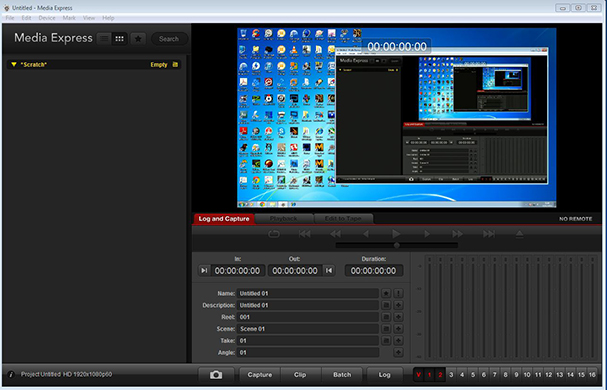Image resolution: width=607 pixels, height=390 pixels.
Task: Increment the Scene with its plus button
Action: coord(398,329)
